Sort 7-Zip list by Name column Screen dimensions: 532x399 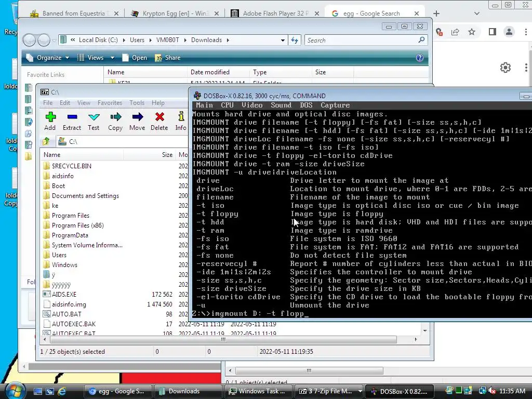(x=82, y=154)
